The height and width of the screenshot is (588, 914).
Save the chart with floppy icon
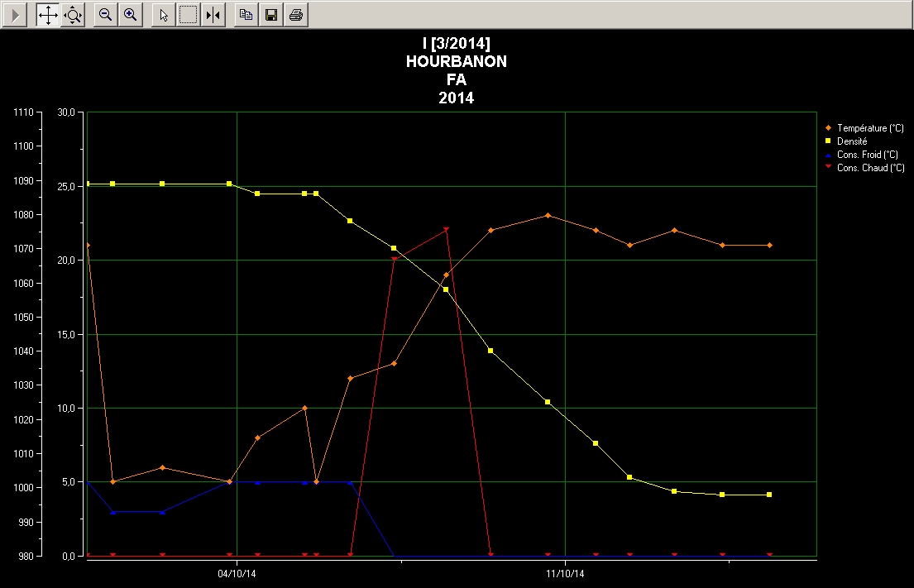point(270,15)
